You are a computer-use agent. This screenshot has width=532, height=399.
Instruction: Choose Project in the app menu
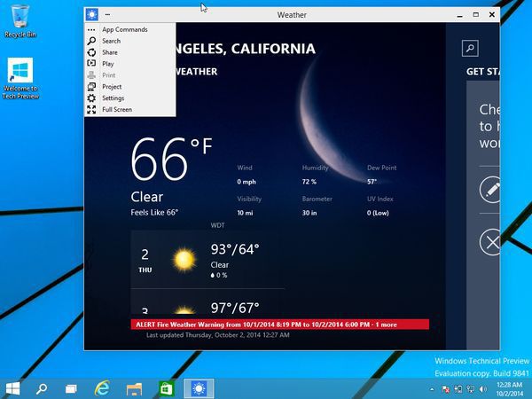pyautogui.click(x=130, y=87)
